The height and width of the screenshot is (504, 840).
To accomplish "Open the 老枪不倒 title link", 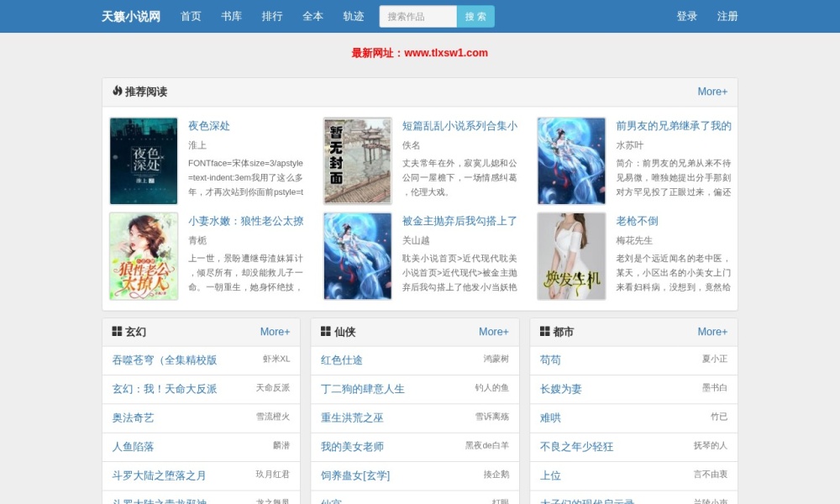I will 637,221.
